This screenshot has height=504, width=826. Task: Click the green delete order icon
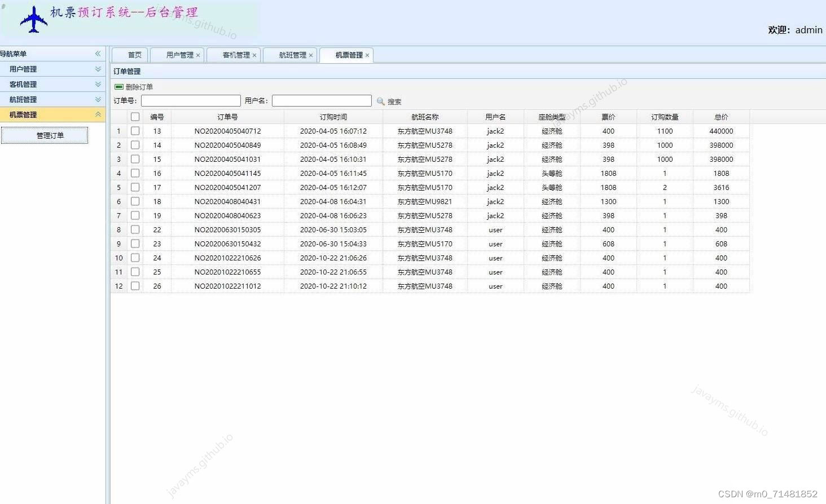[x=118, y=87]
